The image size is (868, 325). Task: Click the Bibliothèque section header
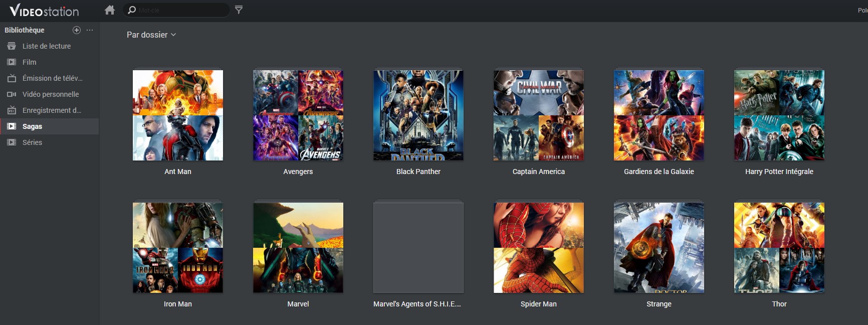(25, 30)
